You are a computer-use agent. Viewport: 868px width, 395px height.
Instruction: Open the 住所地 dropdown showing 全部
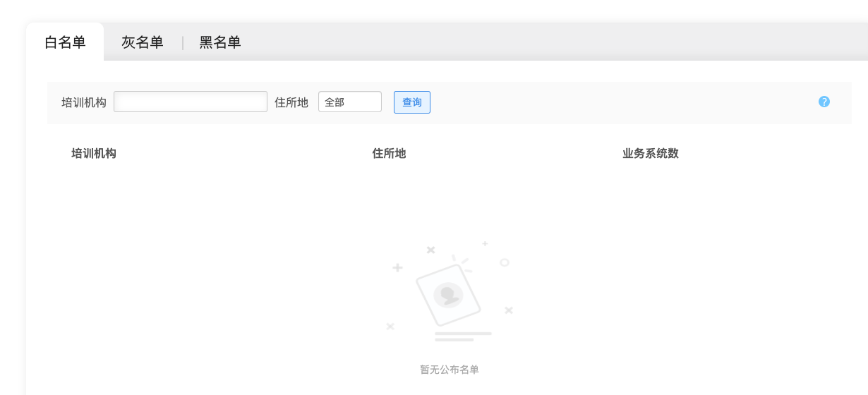click(350, 102)
